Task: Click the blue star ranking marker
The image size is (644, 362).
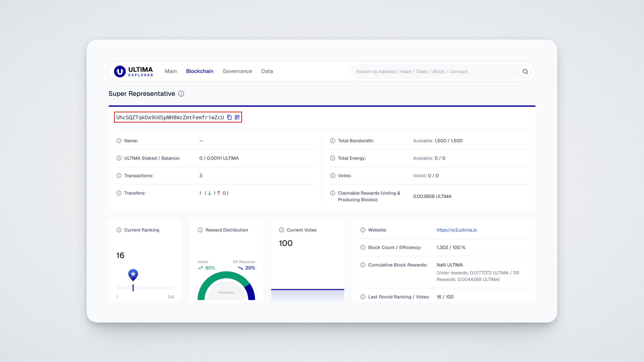Action: pos(133,275)
